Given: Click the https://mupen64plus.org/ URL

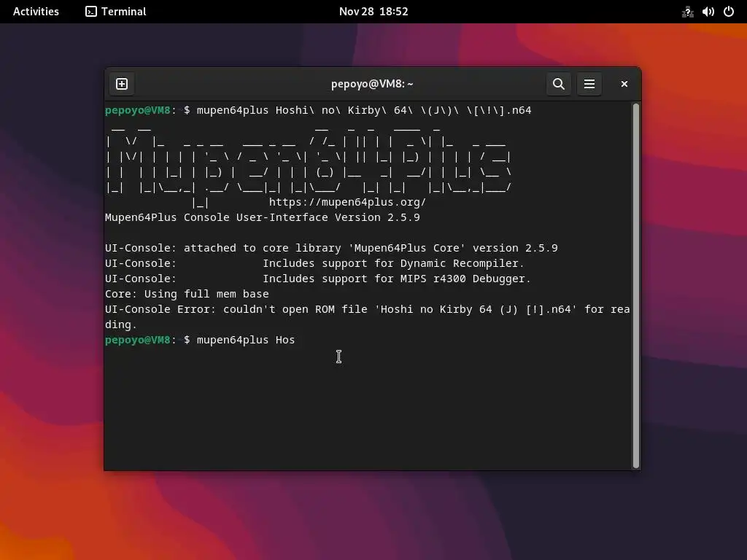Looking at the screenshot, I should 347,202.
